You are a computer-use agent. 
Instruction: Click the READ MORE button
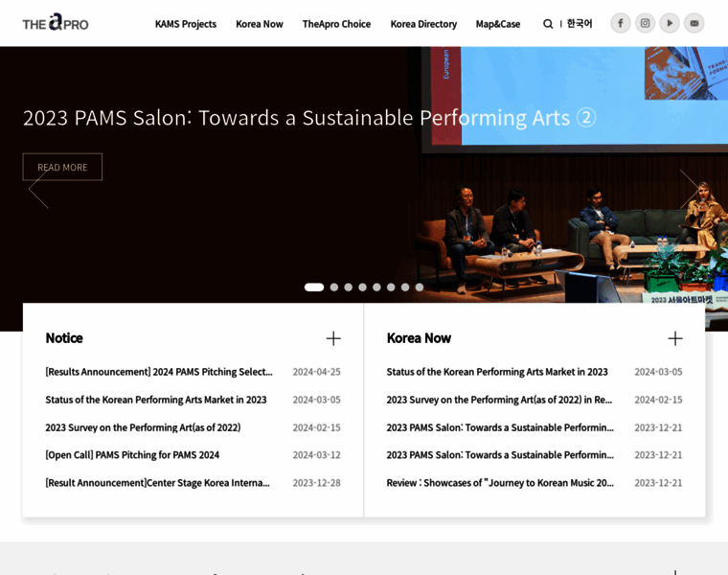pyautogui.click(x=62, y=167)
